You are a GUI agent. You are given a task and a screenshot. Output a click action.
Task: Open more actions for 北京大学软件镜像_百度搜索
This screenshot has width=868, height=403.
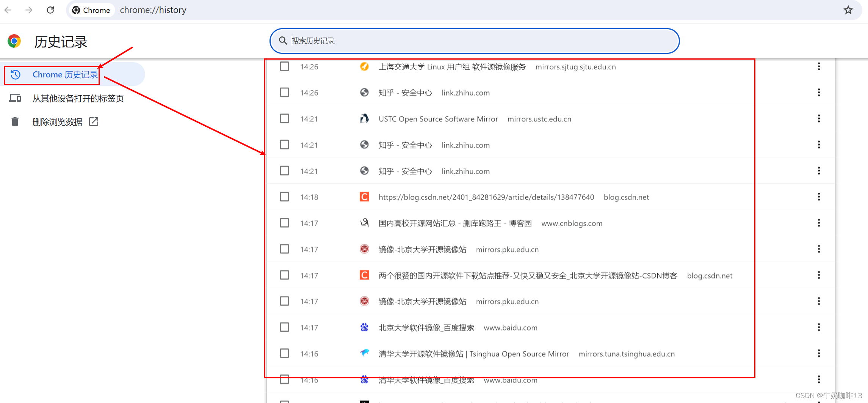819,327
